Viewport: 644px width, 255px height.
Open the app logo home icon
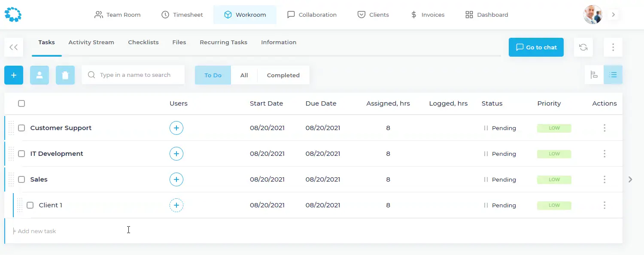tap(13, 15)
